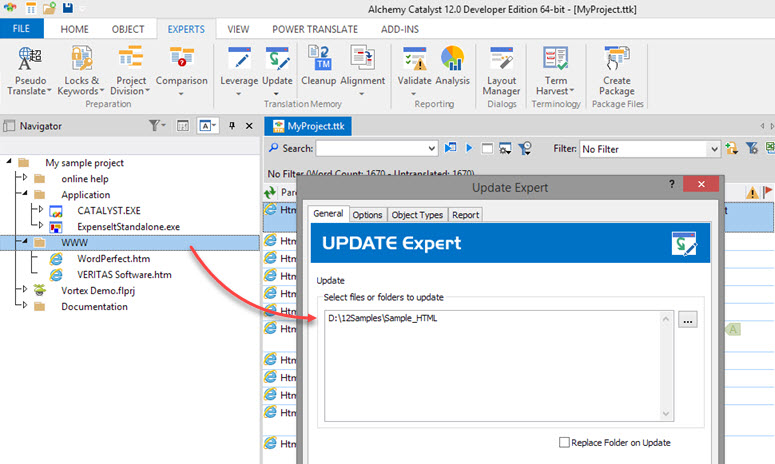Open the ADD-INS ribbon tab
Screen dimensions: 775x464
coord(400,29)
